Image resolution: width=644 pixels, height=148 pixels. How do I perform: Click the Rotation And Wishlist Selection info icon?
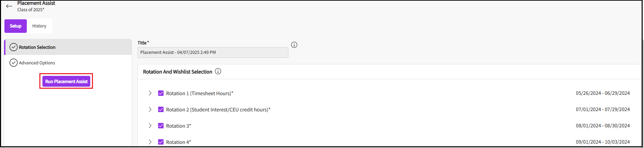point(218,71)
